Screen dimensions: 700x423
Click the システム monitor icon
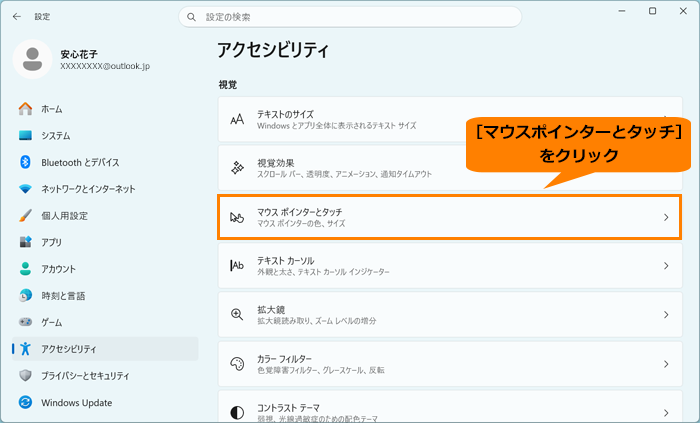click(25, 136)
